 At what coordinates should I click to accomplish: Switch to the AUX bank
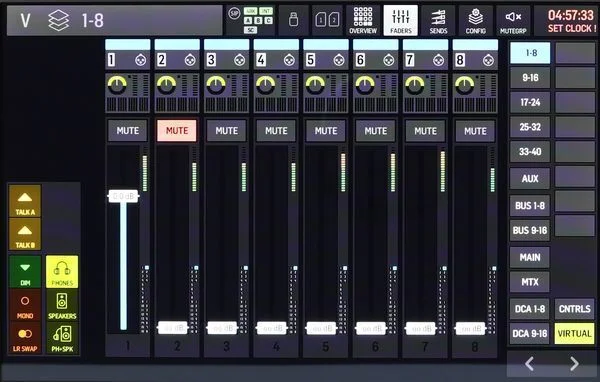(x=530, y=178)
